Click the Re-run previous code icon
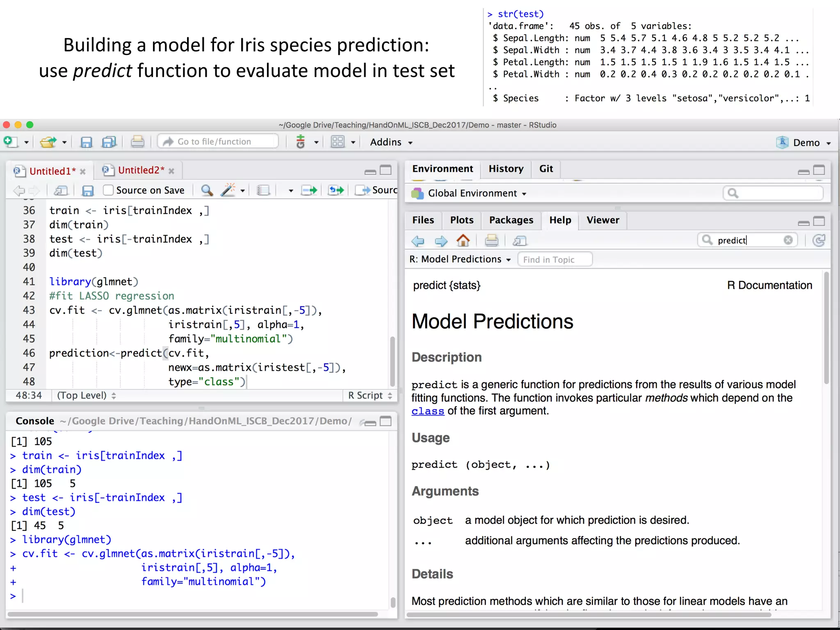The width and height of the screenshot is (840, 630). [x=336, y=190]
